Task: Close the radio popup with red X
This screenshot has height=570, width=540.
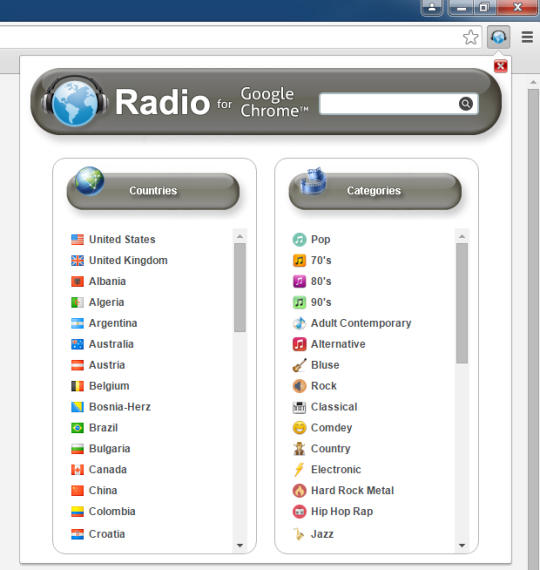Action: pos(500,66)
